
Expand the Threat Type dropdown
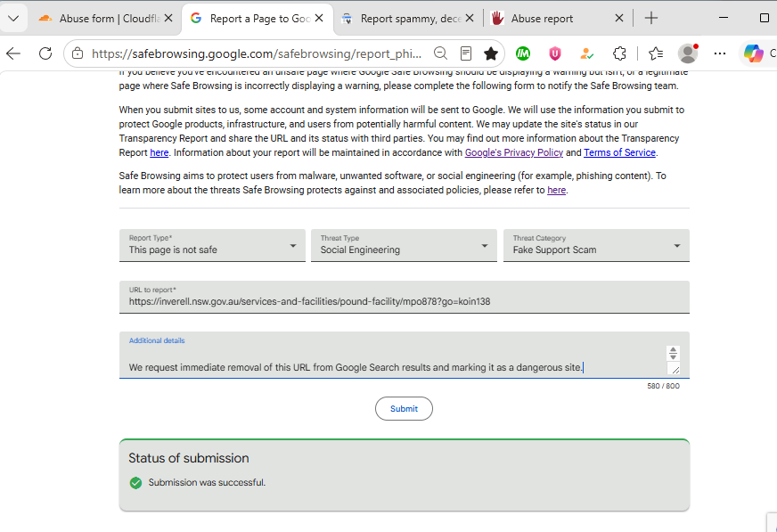tap(404, 245)
